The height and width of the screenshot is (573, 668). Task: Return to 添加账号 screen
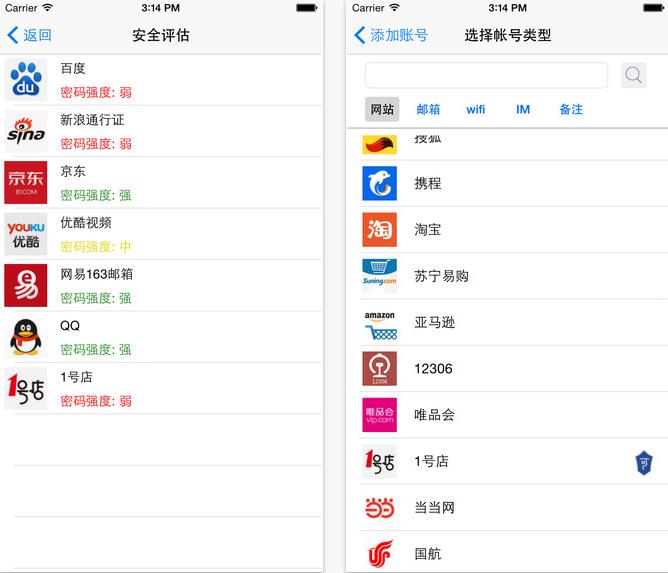tap(391, 35)
